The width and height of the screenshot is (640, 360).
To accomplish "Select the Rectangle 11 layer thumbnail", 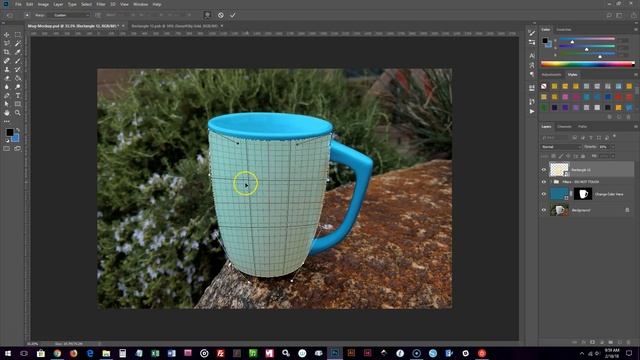I will pyautogui.click(x=558, y=169).
